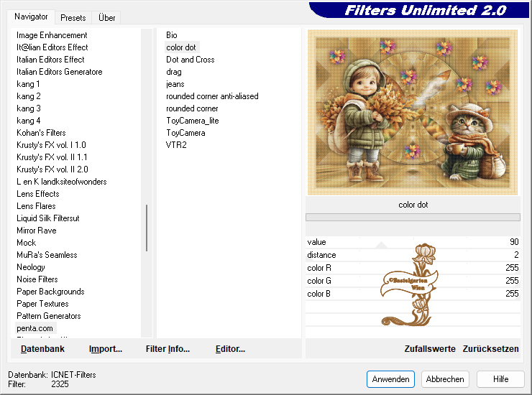Select Liquid Silk Filtersut category
Screen dimensions: 532x395
click(48, 218)
